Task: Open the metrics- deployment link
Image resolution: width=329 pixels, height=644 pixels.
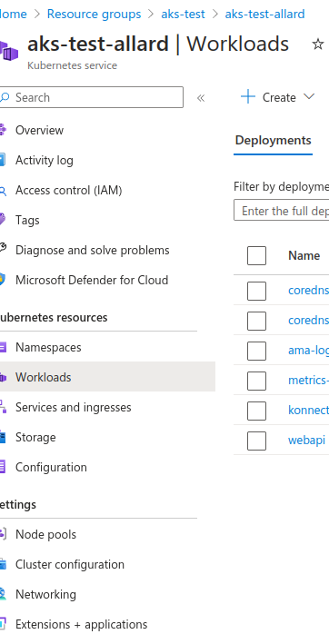Action: coord(308,380)
